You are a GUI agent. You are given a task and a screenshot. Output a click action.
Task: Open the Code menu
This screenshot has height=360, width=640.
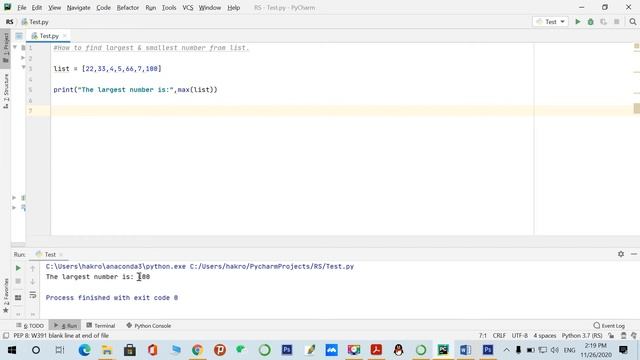coord(103,8)
